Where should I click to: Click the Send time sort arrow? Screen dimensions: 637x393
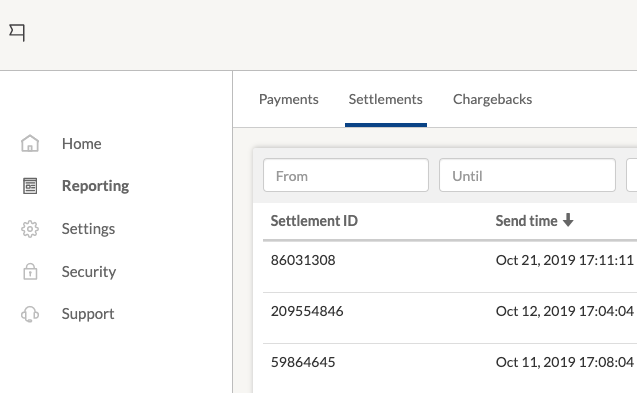click(568, 220)
